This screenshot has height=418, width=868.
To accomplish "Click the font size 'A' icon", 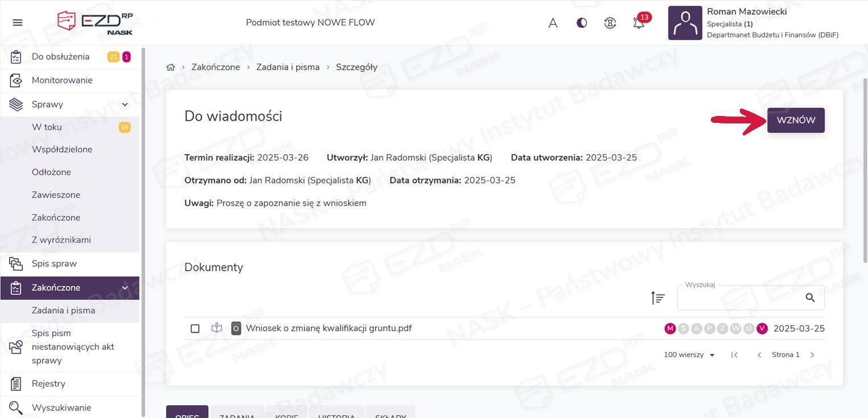I will pos(553,23).
